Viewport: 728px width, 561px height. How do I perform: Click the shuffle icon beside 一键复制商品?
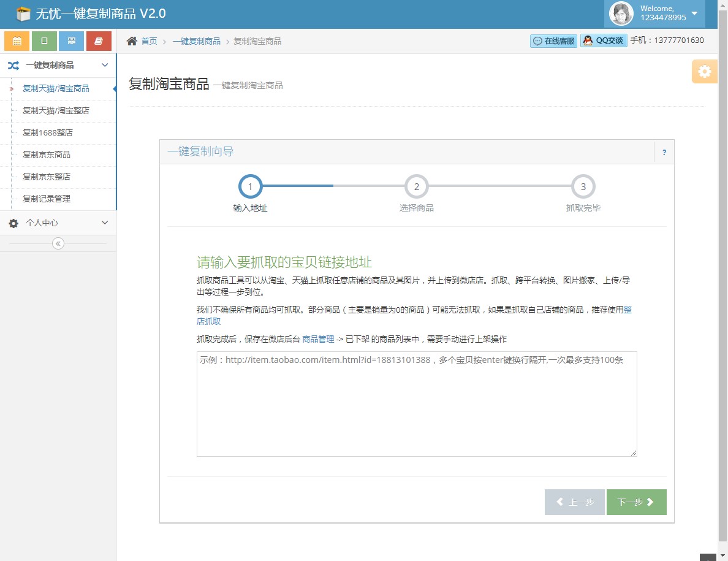[x=13, y=66]
